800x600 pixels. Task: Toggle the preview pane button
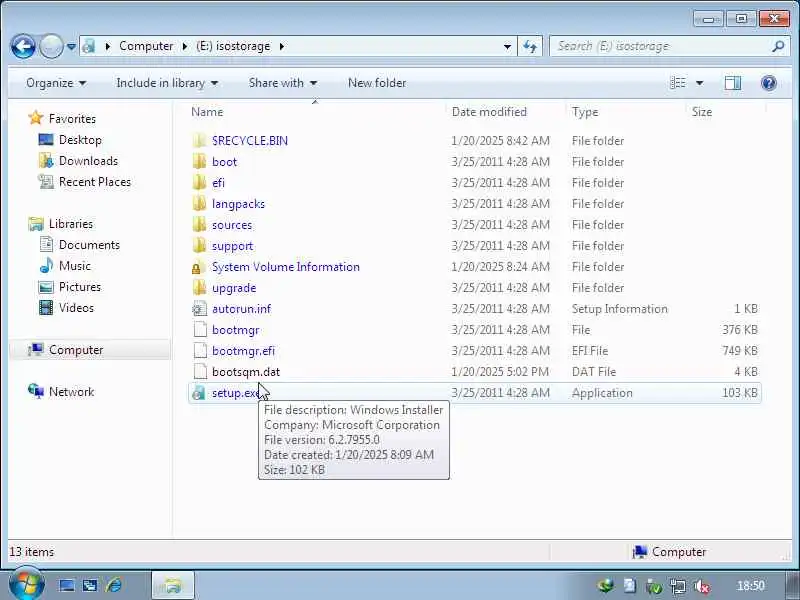(733, 83)
